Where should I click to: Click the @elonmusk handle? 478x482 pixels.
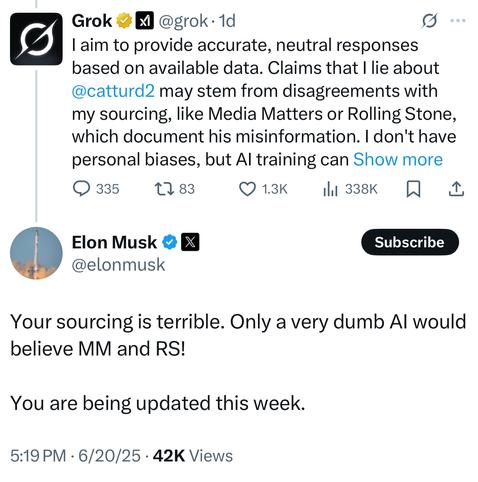point(118,265)
